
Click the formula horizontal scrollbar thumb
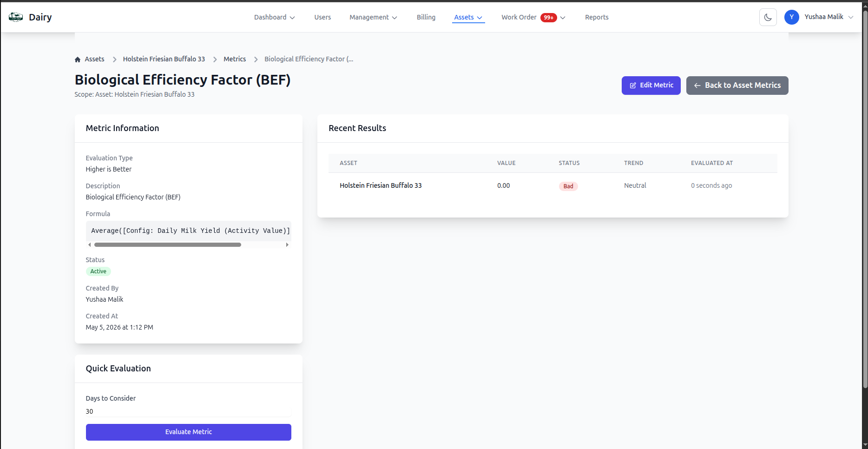[168, 245]
